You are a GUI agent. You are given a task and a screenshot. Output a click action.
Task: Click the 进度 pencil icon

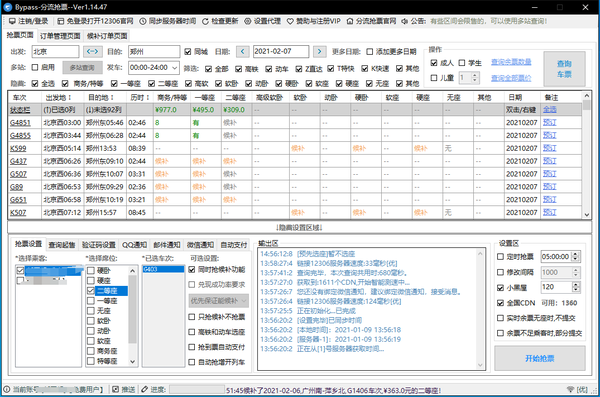click(144, 389)
